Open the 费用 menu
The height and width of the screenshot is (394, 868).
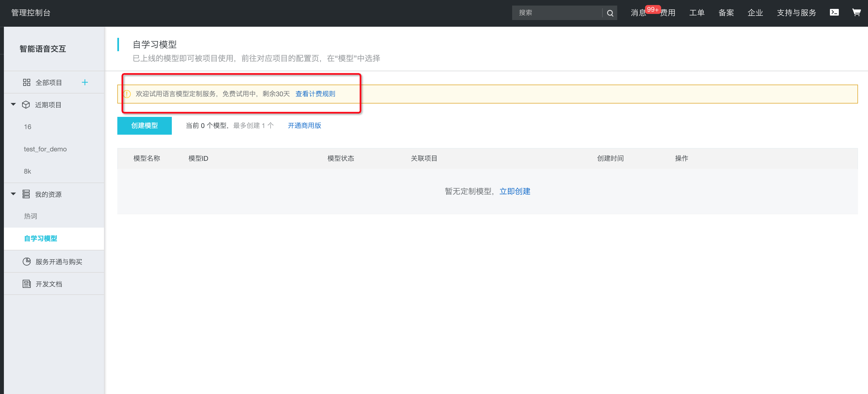(x=668, y=13)
